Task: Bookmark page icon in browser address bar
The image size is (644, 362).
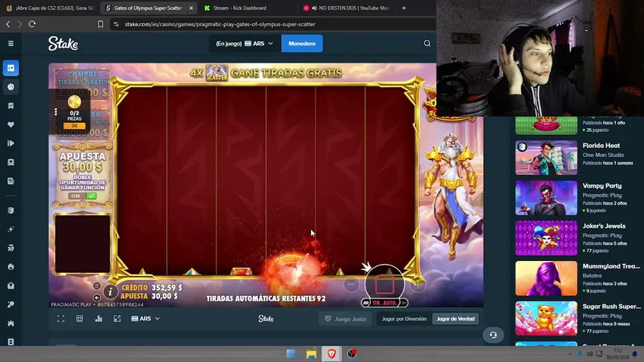Action: pyautogui.click(x=100, y=24)
